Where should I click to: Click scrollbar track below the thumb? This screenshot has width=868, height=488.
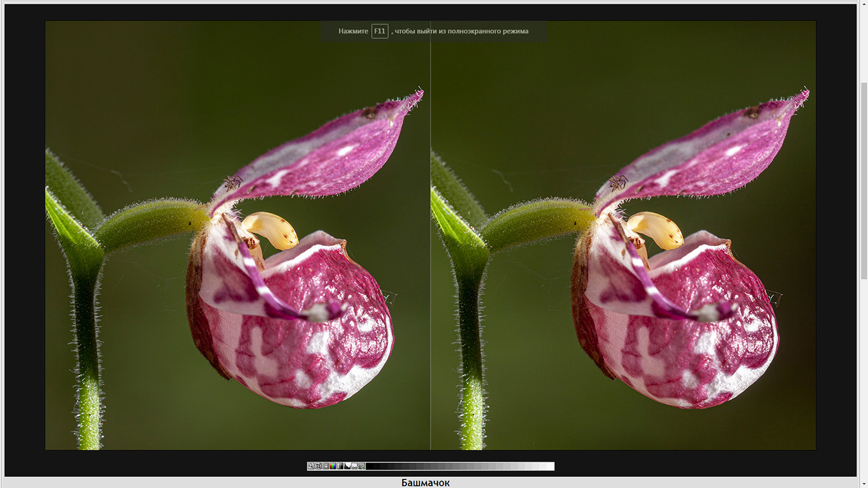coord(863,378)
